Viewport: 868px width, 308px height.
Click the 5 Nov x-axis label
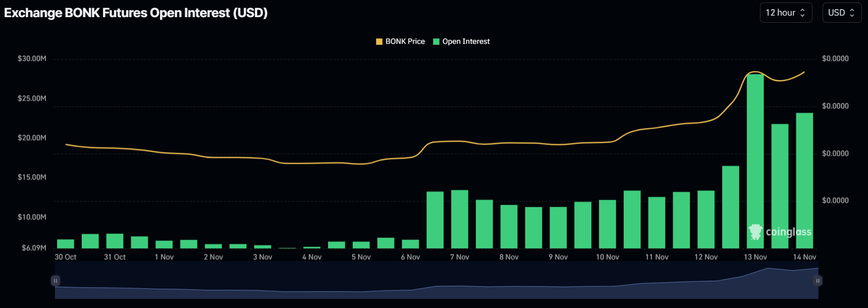click(x=361, y=257)
